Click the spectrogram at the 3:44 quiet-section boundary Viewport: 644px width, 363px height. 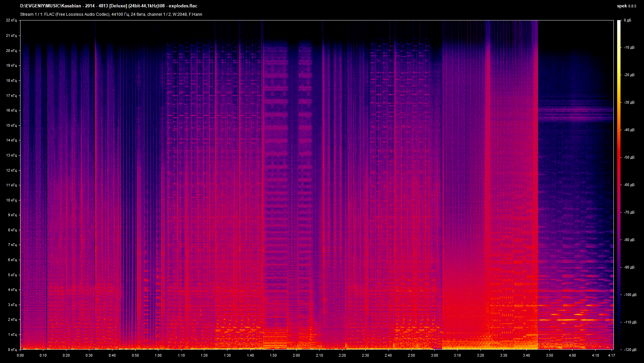[538, 184]
